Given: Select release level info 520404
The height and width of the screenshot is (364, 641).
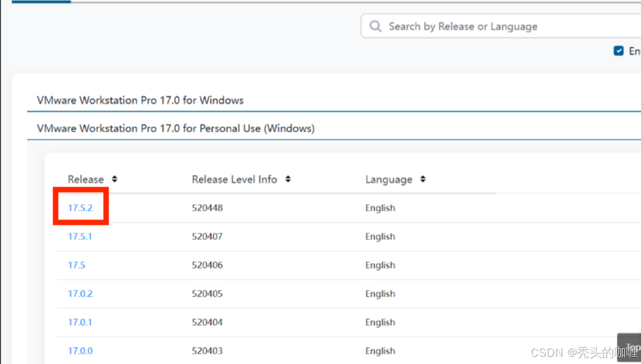Looking at the screenshot, I should click(207, 322).
